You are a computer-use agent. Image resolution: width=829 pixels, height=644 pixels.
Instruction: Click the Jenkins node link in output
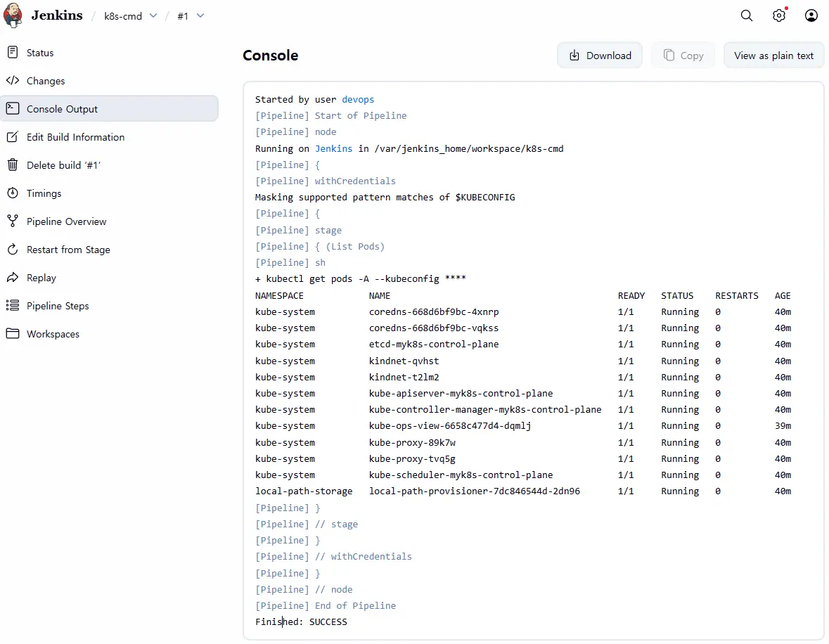333,148
